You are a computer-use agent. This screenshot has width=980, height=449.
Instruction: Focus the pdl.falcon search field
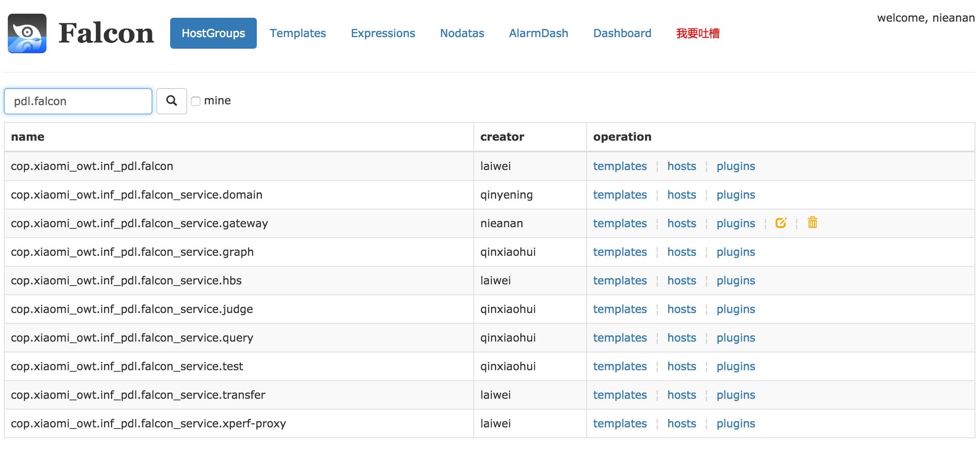pos(78,101)
